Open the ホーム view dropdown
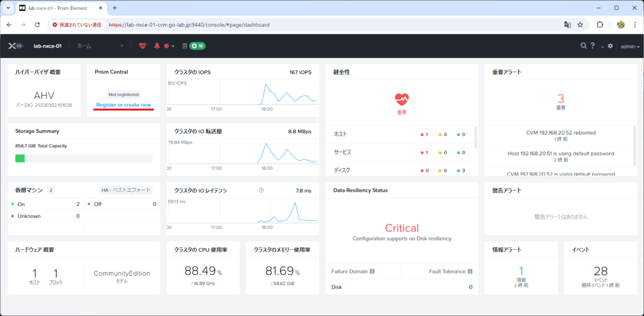Screen dimensions: 644x316 pos(100,46)
